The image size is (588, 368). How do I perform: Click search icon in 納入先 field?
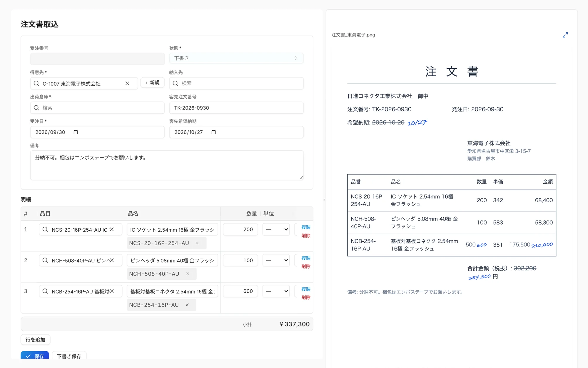(x=176, y=83)
